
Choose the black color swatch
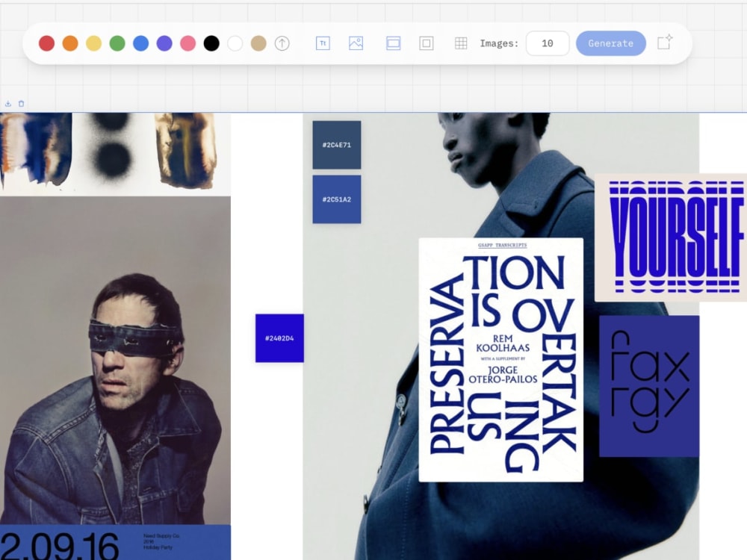(211, 43)
